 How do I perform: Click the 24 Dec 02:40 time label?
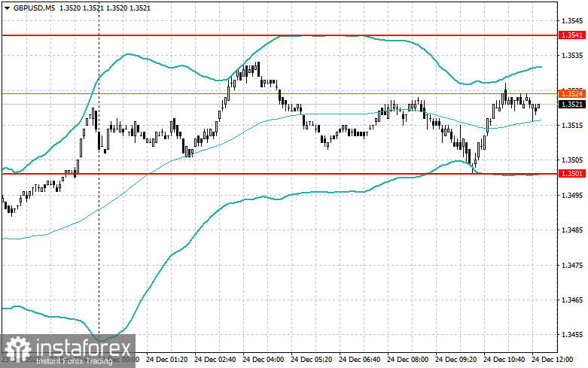[x=215, y=360]
